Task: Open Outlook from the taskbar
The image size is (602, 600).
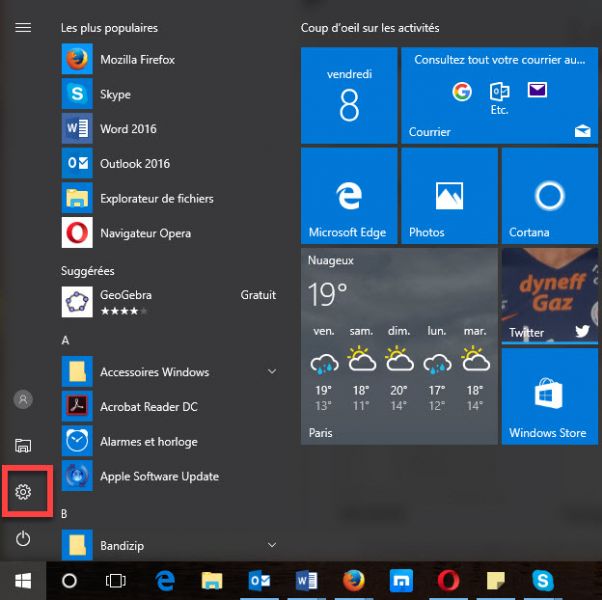Action: [x=259, y=580]
